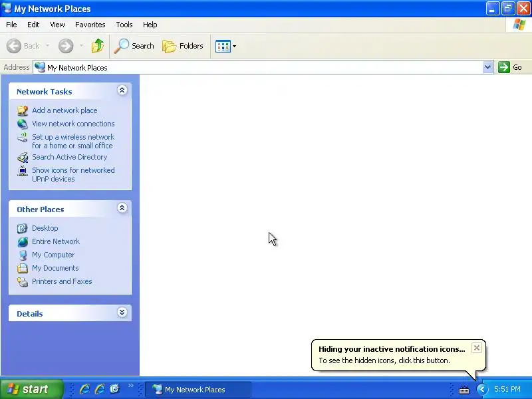Click the Up folder toolbar icon
This screenshot has width=532, height=399.
pyautogui.click(x=98, y=46)
